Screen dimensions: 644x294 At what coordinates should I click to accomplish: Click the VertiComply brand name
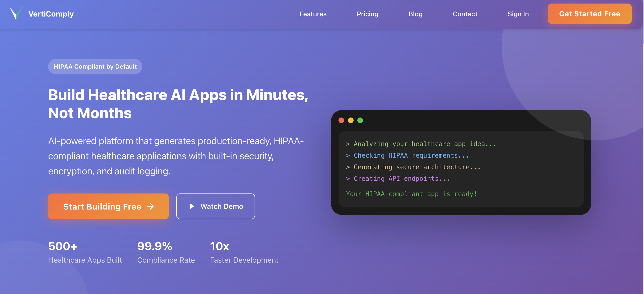pos(51,14)
